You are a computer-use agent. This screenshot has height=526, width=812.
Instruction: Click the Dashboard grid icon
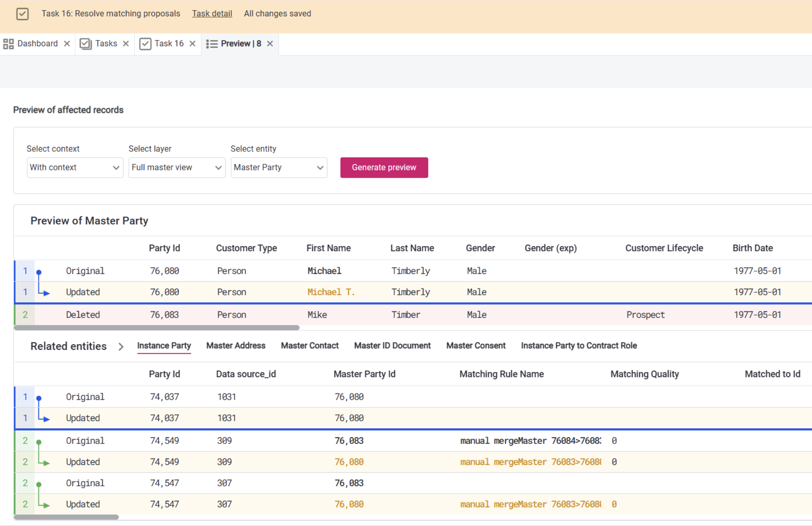pyautogui.click(x=8, y=44)
